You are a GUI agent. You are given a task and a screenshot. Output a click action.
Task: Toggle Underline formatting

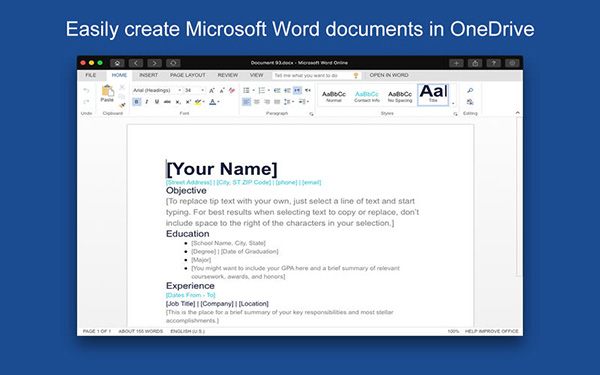coord(157,102)
